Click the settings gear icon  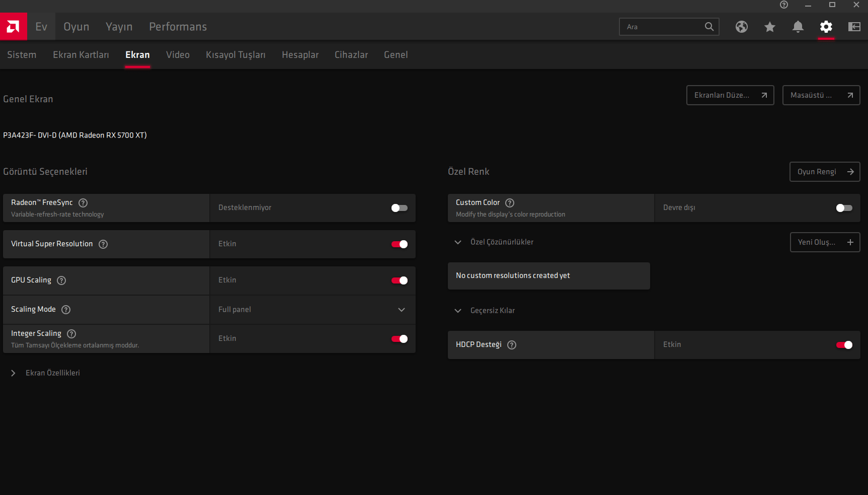coord(826,27)
